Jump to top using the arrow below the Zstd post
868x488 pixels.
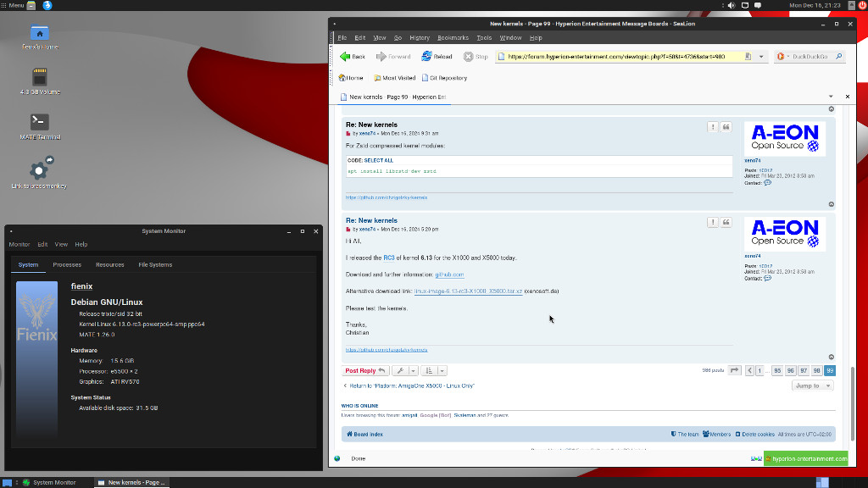coord(831,204)
